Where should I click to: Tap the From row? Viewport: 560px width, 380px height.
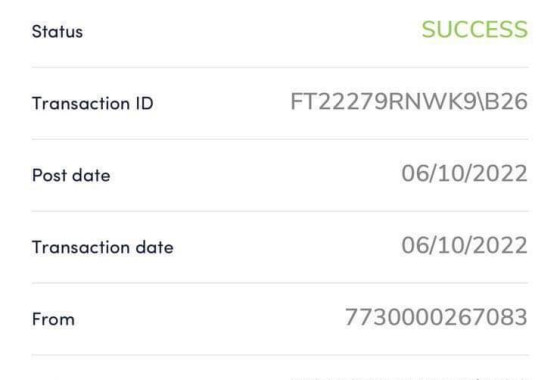pos(280,319)
